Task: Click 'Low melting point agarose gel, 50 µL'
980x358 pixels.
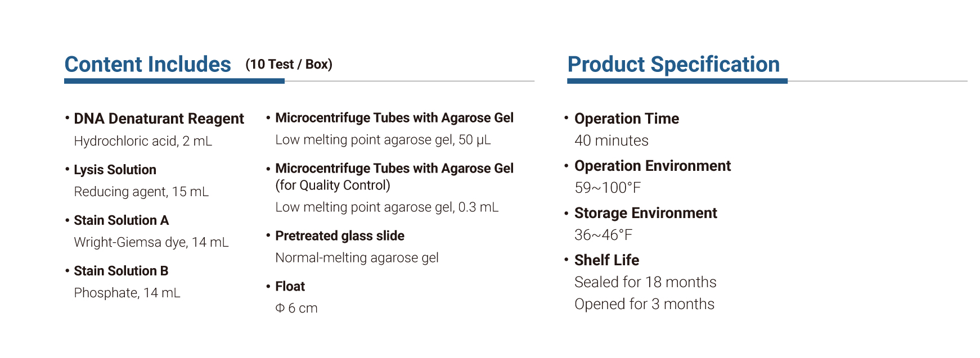Action: (383, 140)
